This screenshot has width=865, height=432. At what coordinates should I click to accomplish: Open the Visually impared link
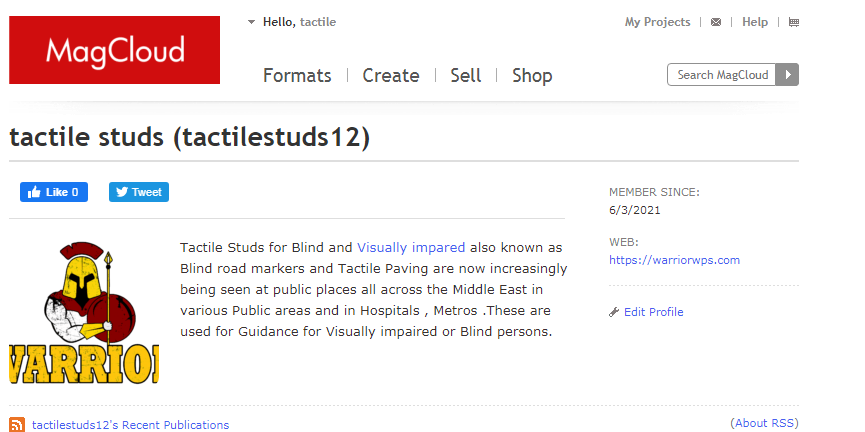point(411,247)
